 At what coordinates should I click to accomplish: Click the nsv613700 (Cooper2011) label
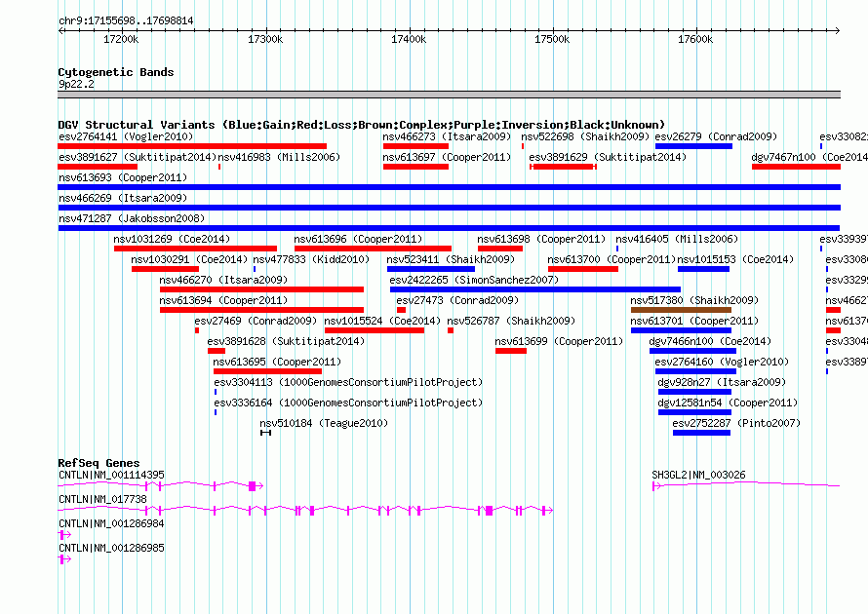(612, 259)
